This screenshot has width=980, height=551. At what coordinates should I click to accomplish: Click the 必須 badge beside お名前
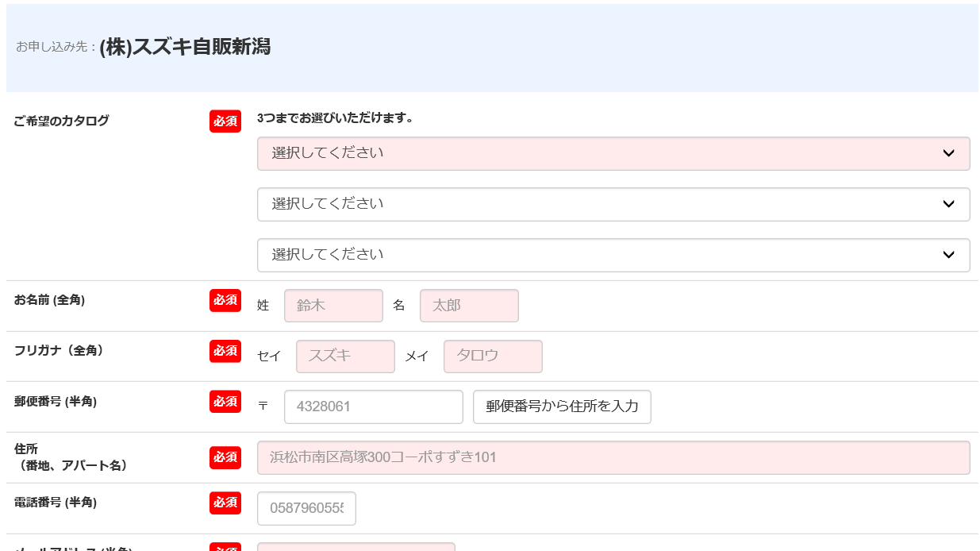[225, 300]
